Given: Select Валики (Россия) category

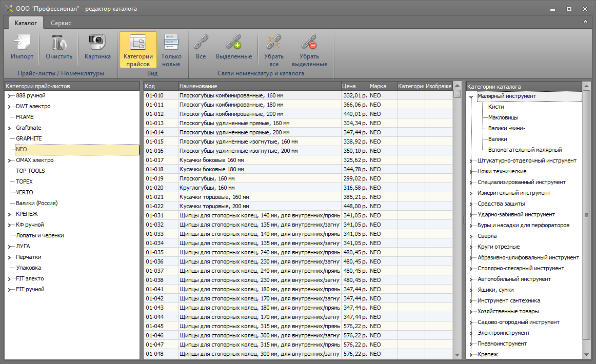Looking at the screenshot, I should [x=37, y=204].
